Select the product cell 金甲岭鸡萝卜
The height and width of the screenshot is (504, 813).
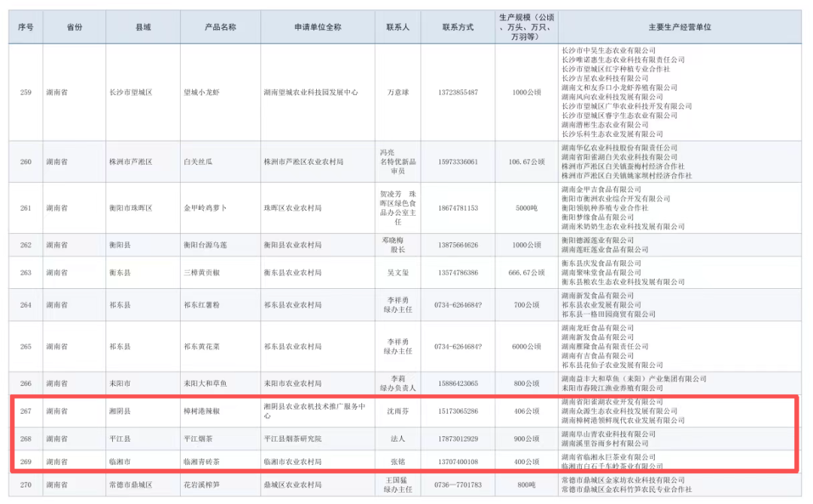(x=206, y=208)
